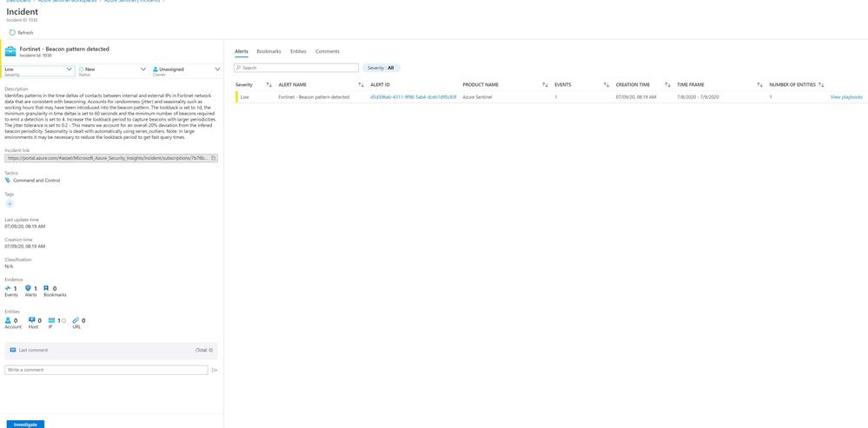868x428 pixels.
Task: Sort by the Product Name column arrows
Action: (x=546, y=84)
